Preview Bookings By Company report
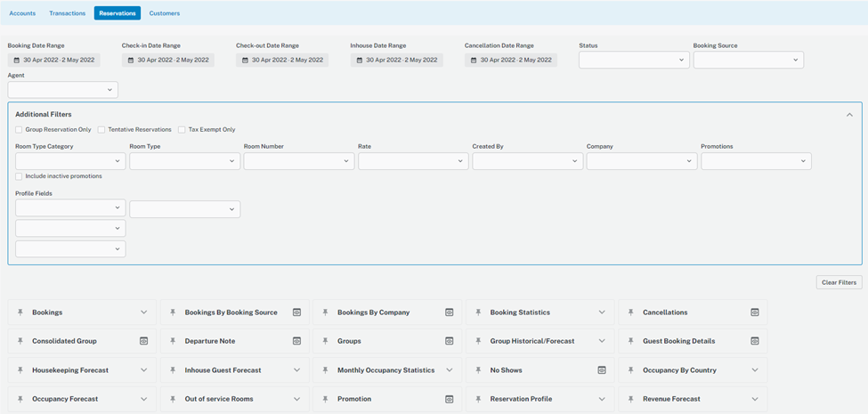Screen dimensions: 868x414 [x=450, y=313]
